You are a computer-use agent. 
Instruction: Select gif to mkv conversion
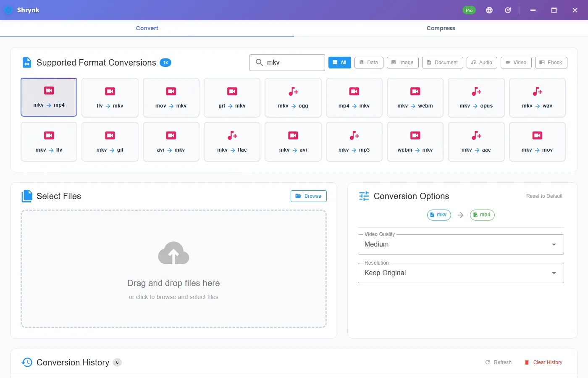[x=232, y=97]
